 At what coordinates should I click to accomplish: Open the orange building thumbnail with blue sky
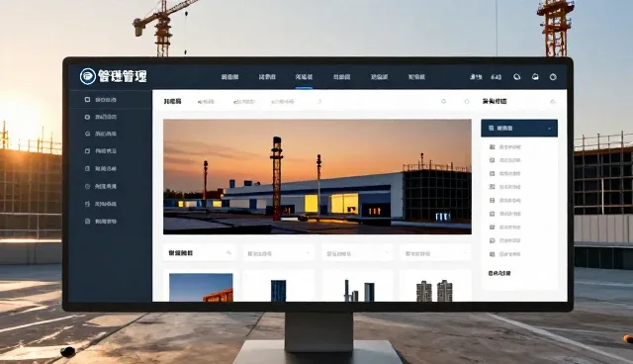pos(201,287)
